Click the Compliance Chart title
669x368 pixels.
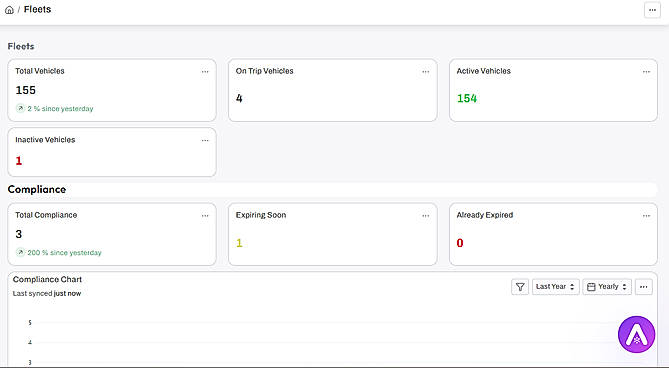click(47, 279)
